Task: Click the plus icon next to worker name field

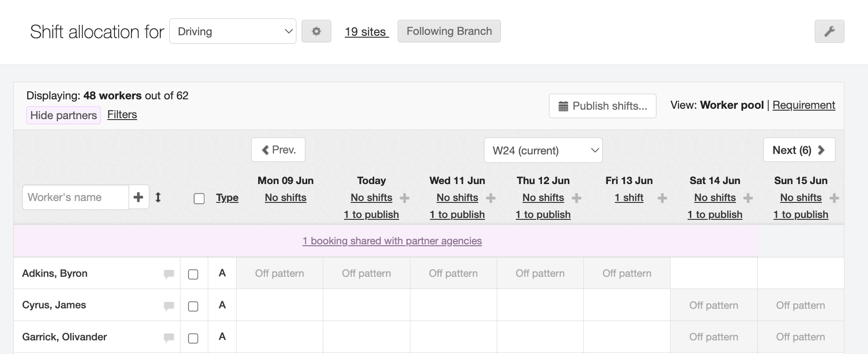Action: point(139,197)
